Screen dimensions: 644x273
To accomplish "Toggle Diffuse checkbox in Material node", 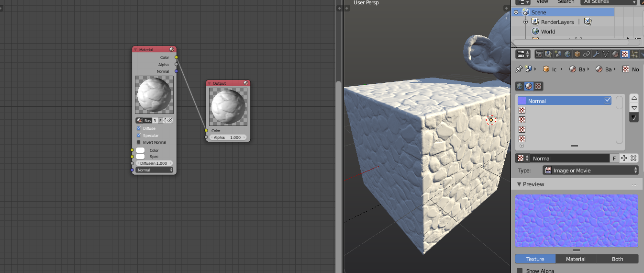I will pos(139,128).
